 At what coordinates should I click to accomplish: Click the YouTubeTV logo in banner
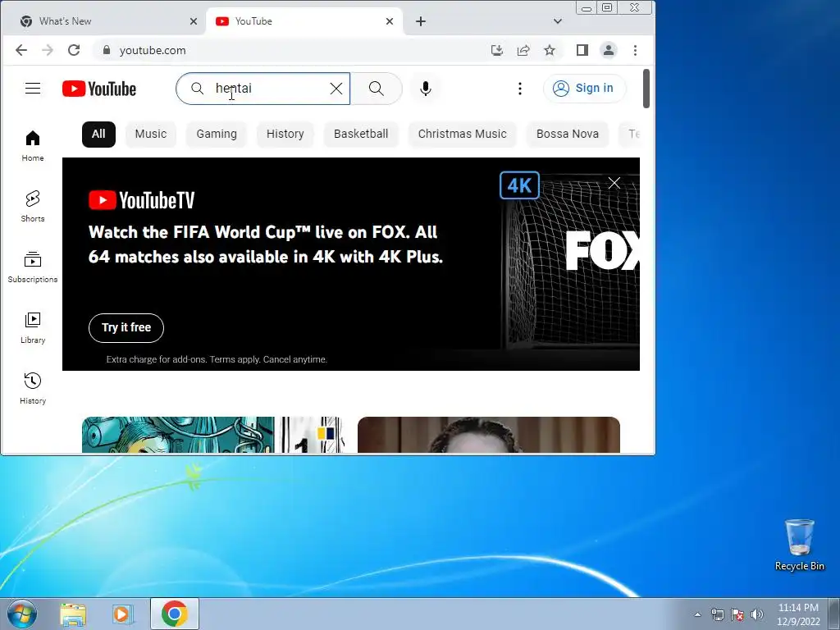click(x=141, y=200)
